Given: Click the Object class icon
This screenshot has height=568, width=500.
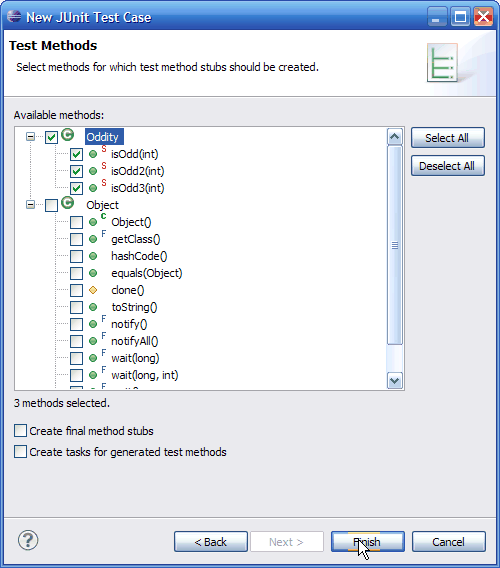Looking at the screenshot, I should (67, 203).
